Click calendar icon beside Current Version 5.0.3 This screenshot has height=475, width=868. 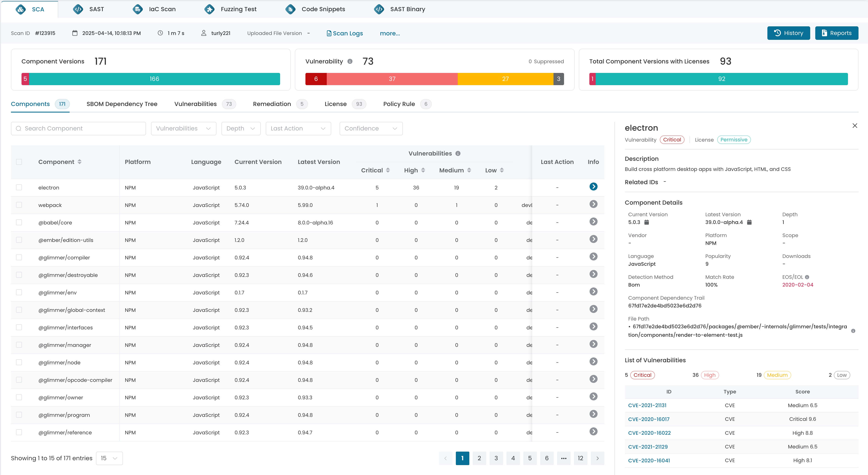(x=646, y=222)
